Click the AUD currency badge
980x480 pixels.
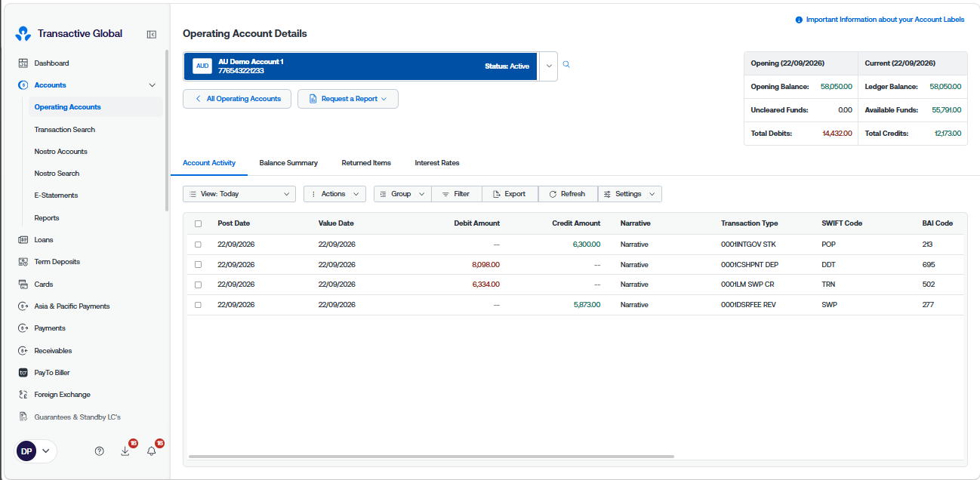202,66
